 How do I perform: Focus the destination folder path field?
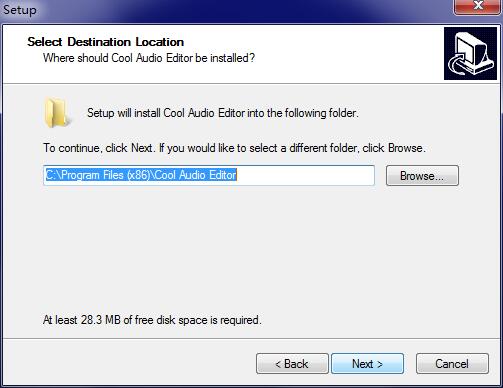click(x=209, y=175)
